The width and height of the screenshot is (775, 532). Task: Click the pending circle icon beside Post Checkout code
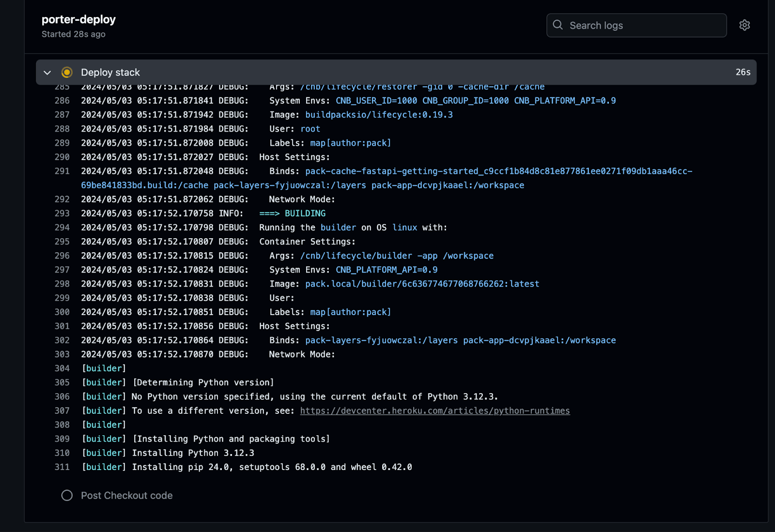67,495
